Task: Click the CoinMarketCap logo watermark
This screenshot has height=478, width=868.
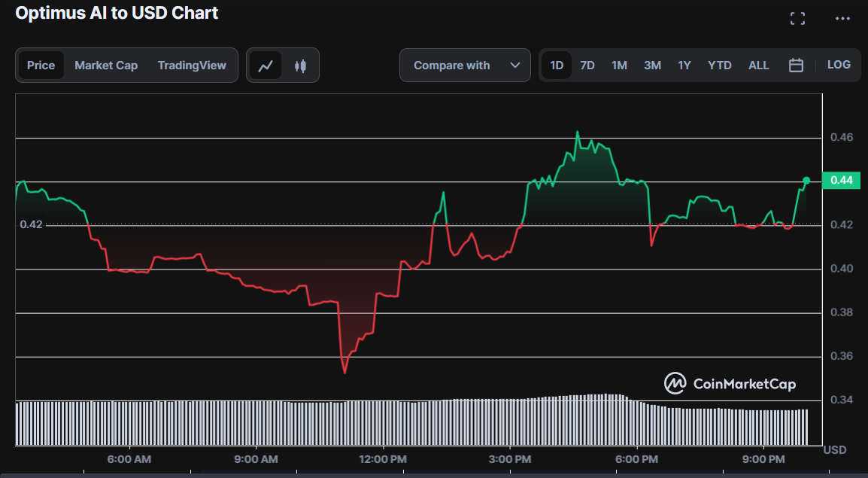Action: [729, 384]
